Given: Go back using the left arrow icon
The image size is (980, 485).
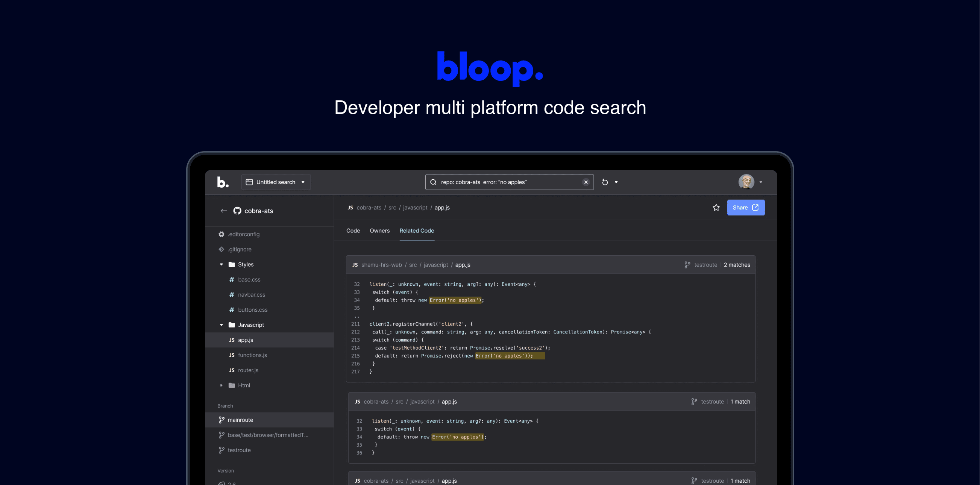Looking at the screenshot, I should point(224,211).
